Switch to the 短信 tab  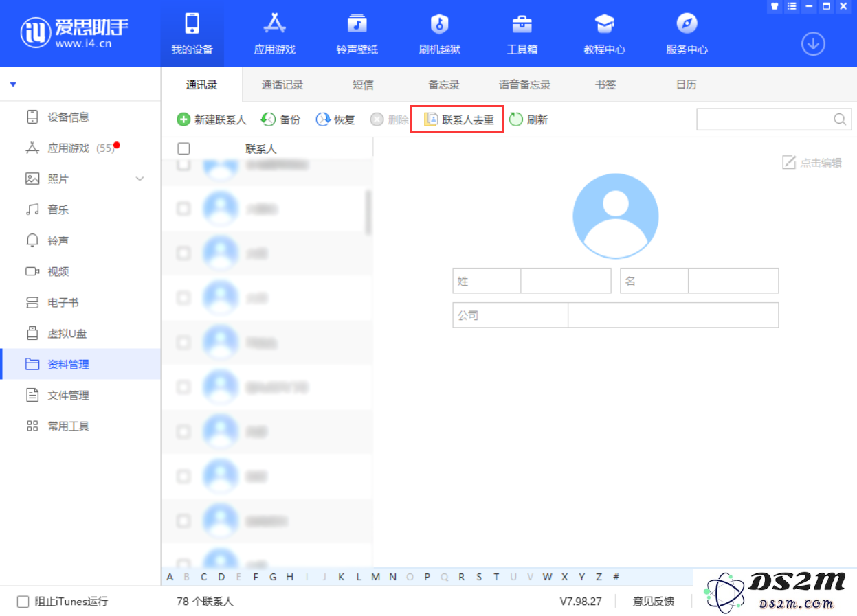(363, 85)
